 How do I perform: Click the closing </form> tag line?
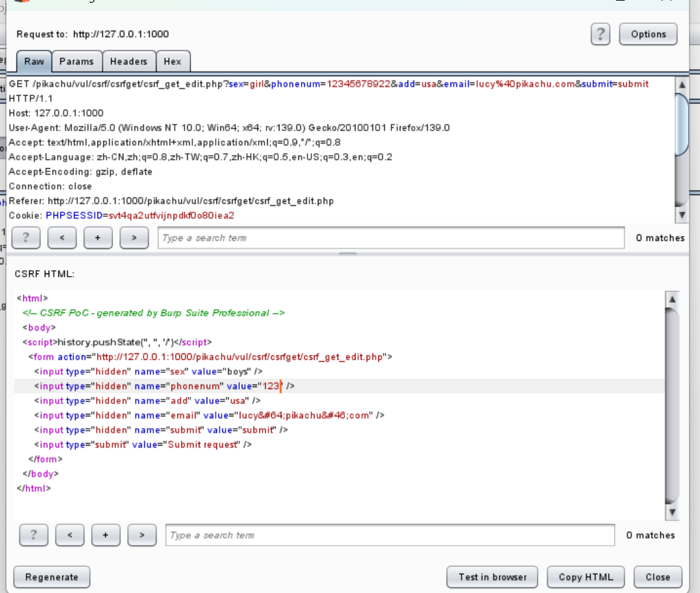45,459
